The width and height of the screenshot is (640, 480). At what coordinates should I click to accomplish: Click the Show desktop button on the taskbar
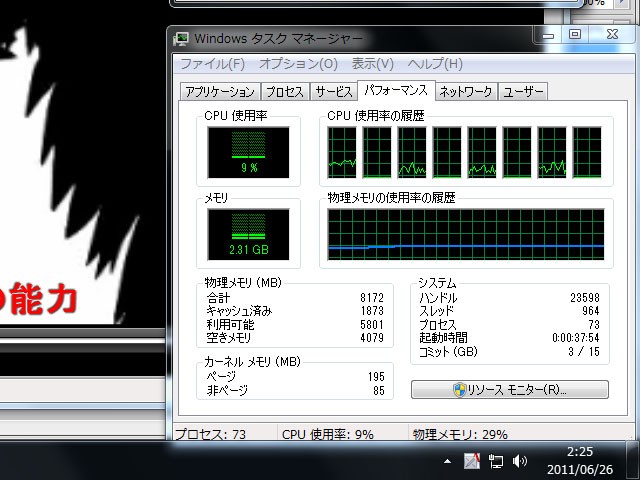633,460
